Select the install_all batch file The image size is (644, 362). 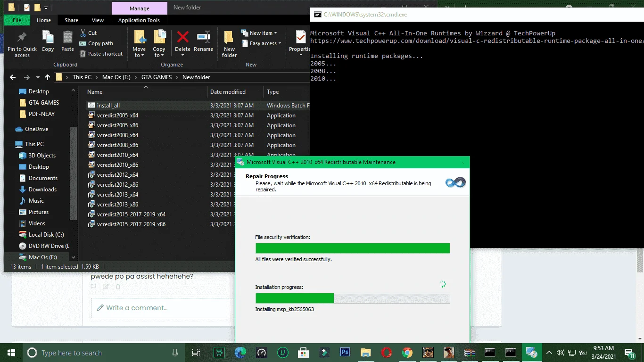[x=108, y=106]
